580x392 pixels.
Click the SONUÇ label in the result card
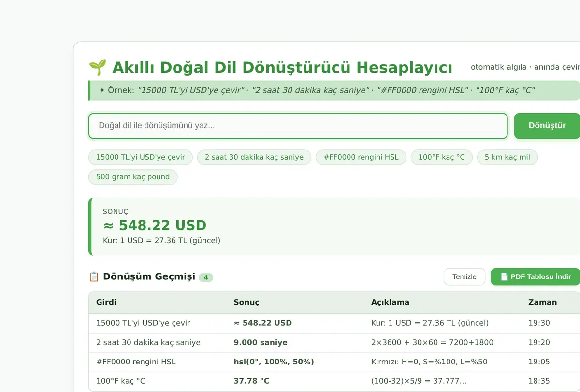[x=116, y=212]
